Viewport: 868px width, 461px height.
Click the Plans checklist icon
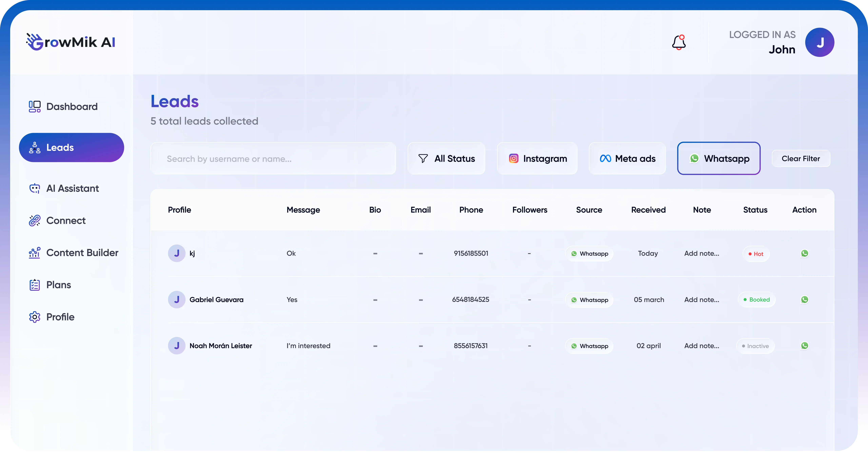pos(35,285)
